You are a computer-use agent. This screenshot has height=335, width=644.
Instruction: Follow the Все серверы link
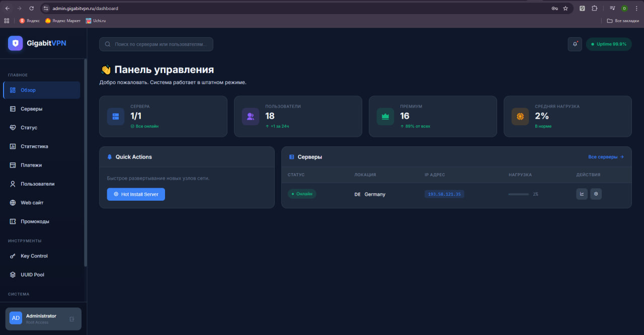606,157
